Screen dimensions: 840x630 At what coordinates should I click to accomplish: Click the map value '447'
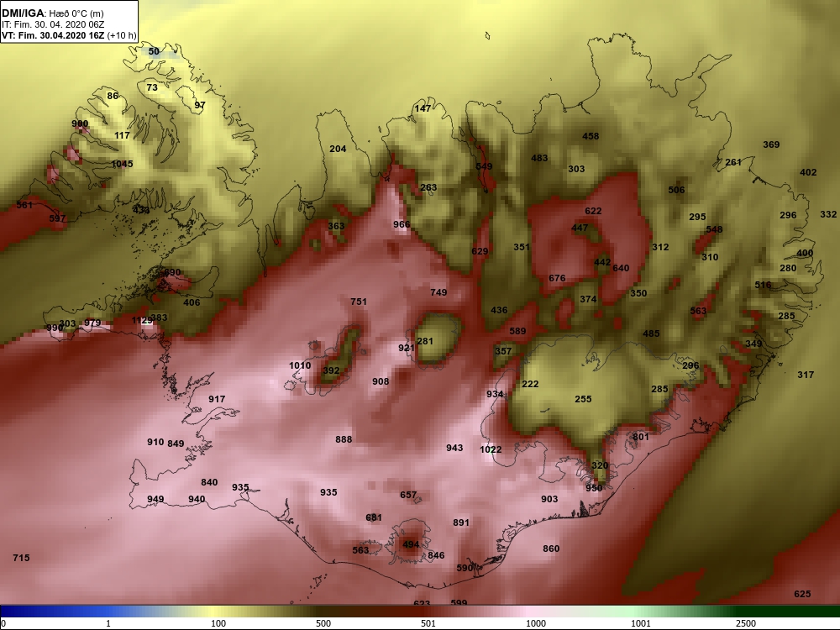tap(580, 228)
